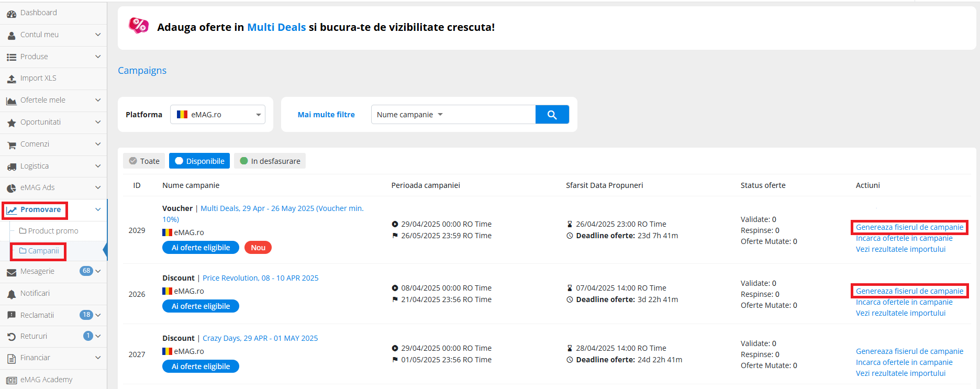Click Vezi rezultatele importului for 2029
The image size is (980, 389).
(900, 249)
